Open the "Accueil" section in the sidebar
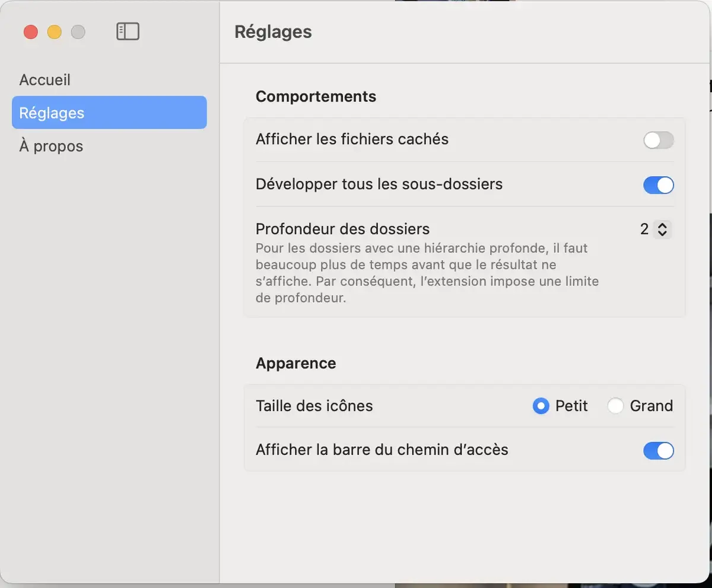 [44, 79]
